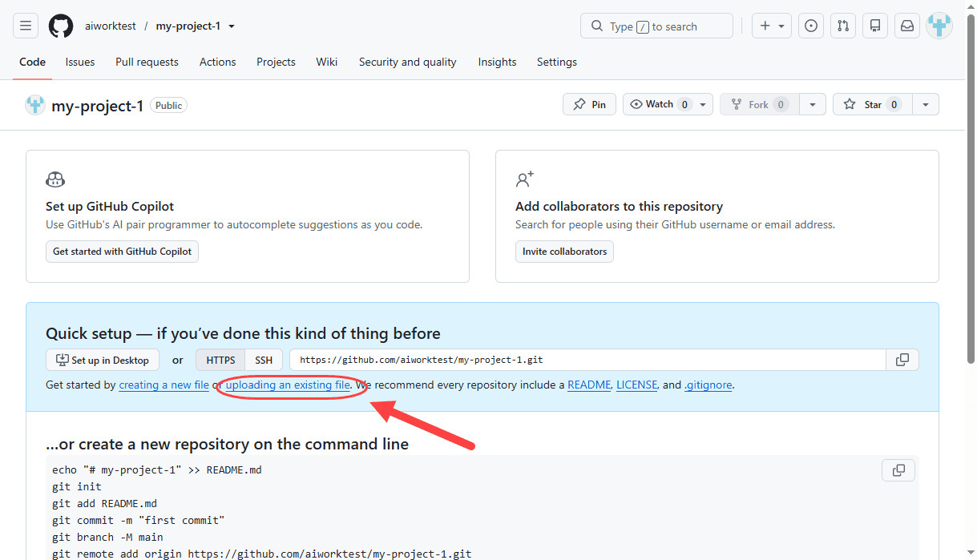The width and height of the screenshot is (977, 560).
Task: Click 'Add collaborators to this repository' heading
Action: [x=620, y=207]
